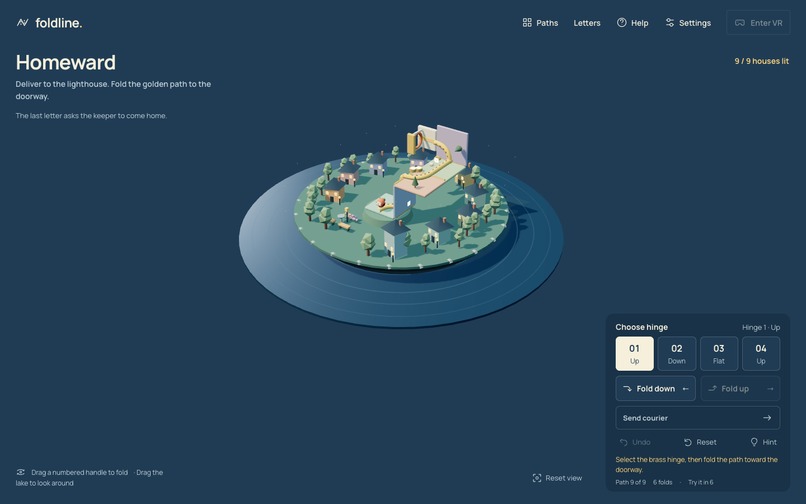The height and width of the screenshot is (504, 806).
Task: Click the Fold down arrow icon
Action: 628,388
